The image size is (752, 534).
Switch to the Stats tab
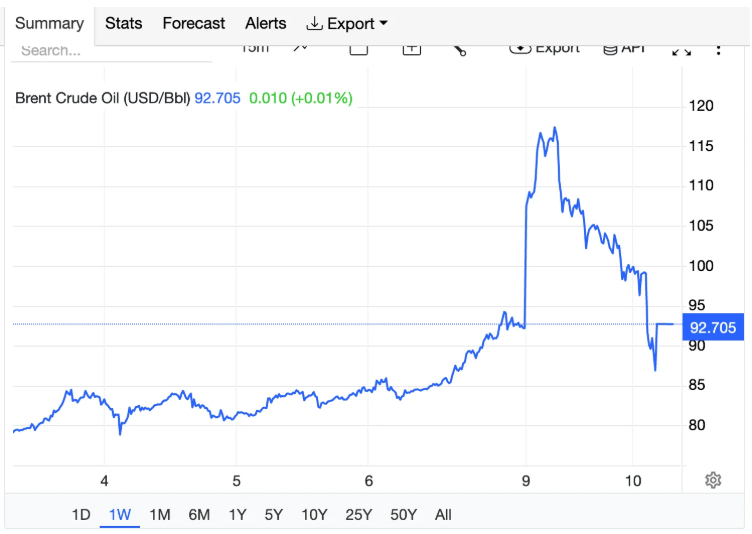(x=124, y=23)
